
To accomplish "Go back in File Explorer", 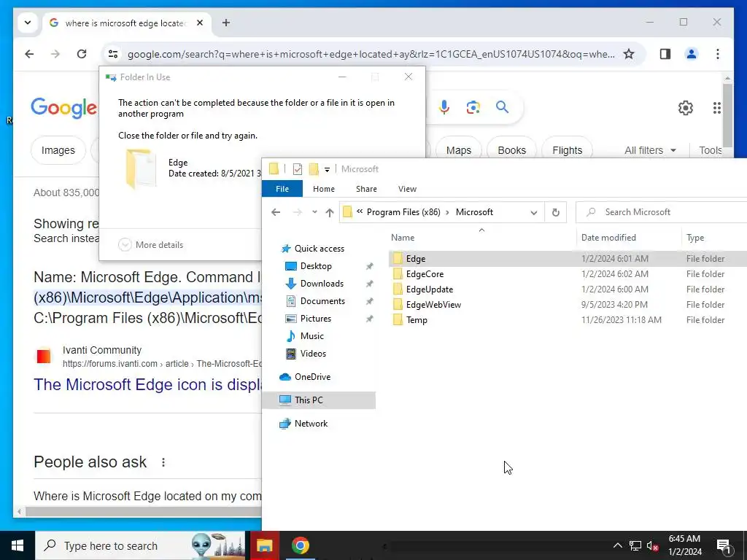I will [275, 212].
